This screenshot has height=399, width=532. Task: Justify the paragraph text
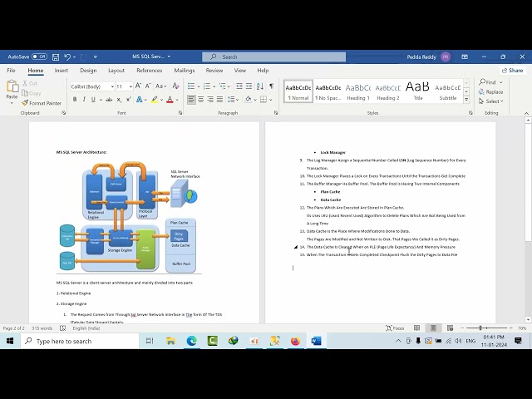pyautogui.click(x=219, y=100)
